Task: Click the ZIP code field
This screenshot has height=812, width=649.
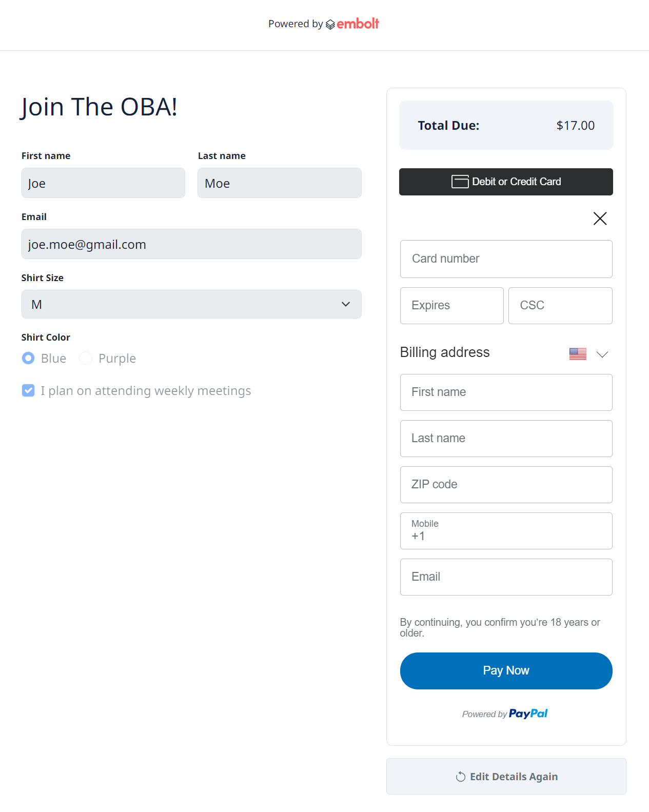Action: [x=506, y=485]
